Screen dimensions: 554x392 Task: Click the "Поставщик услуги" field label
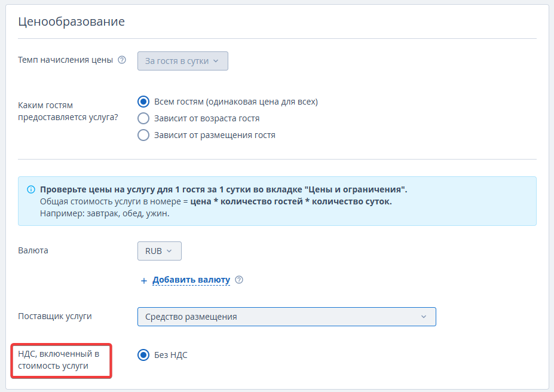(55, 316)
